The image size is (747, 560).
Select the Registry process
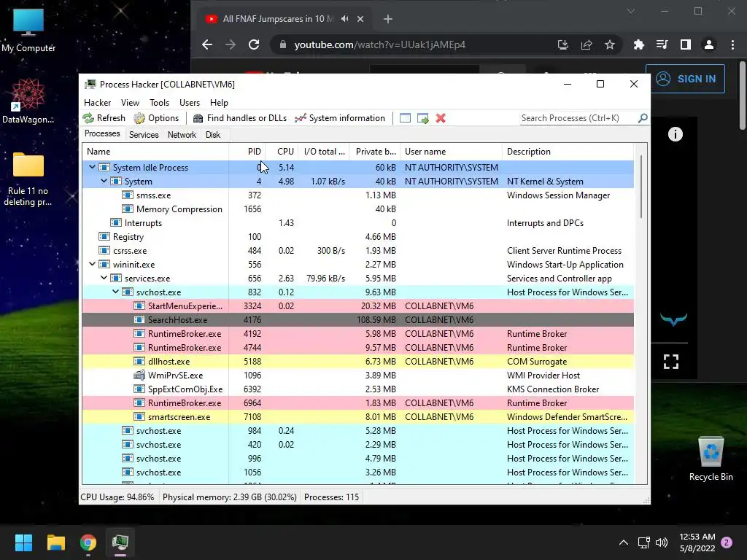pos(357,237)
